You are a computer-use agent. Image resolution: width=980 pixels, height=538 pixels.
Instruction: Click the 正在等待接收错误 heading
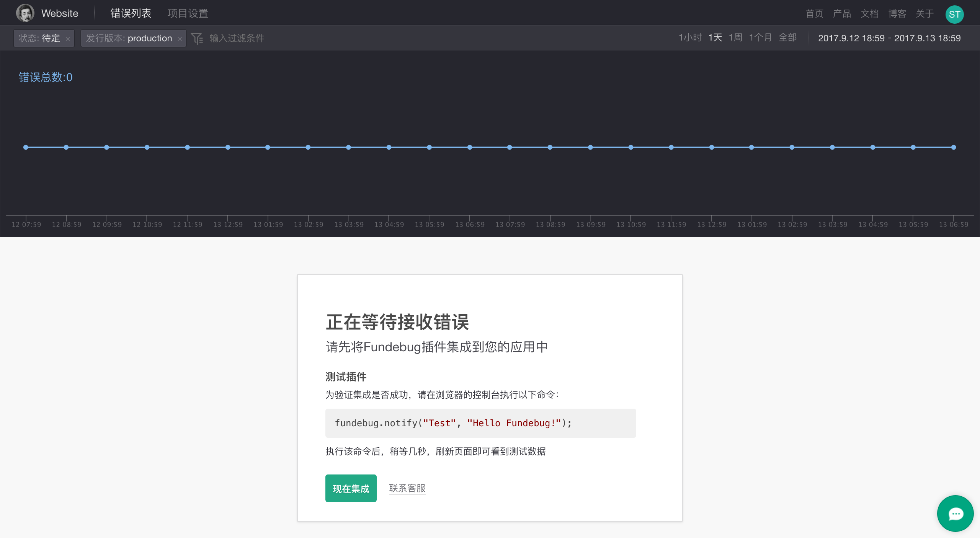[x=397, y=322]
